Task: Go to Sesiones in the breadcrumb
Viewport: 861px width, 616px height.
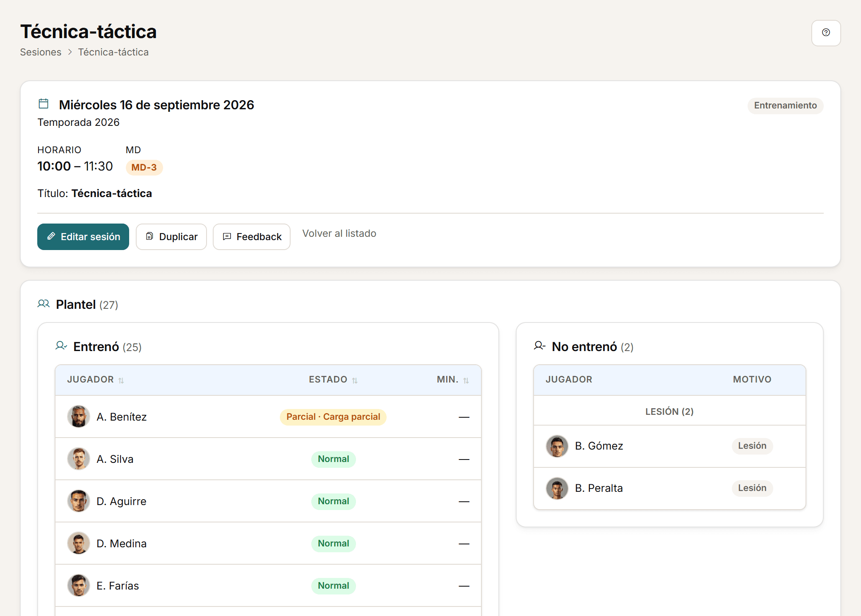Action: [x=41, y=52]
